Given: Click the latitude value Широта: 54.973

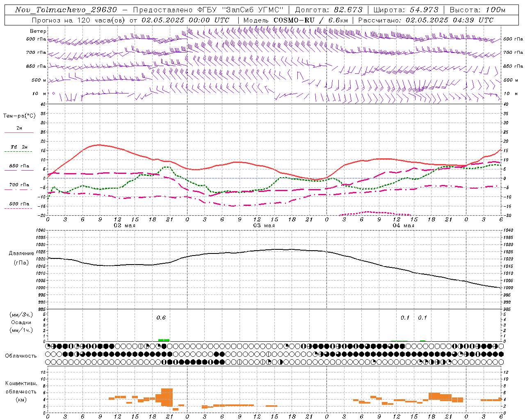Looking at the screenshot, I should click(x=406, y=10).
